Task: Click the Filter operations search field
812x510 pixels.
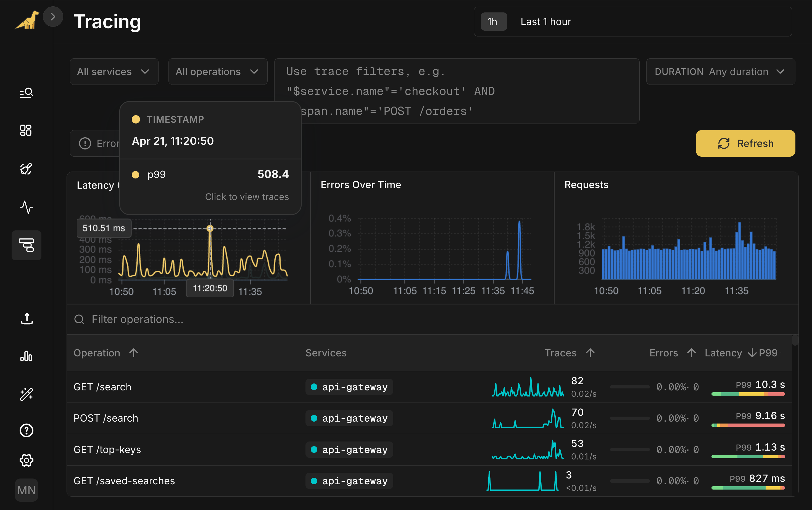Action: (x=432, y=319)
